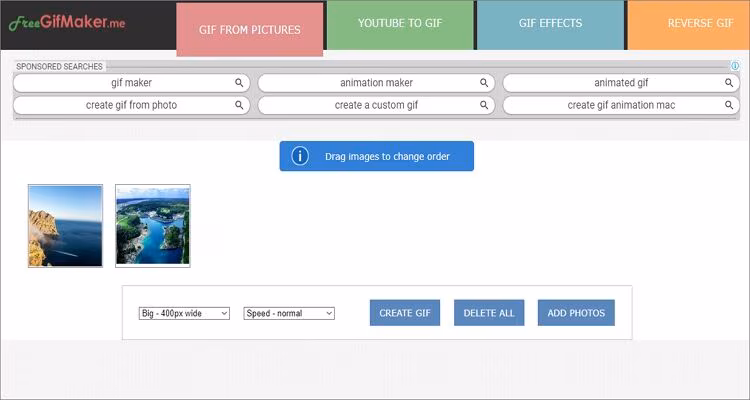Click search icon beside 'animation maker'
The width and height of the screenshot is (750, 400).
(x=484, y=83)
